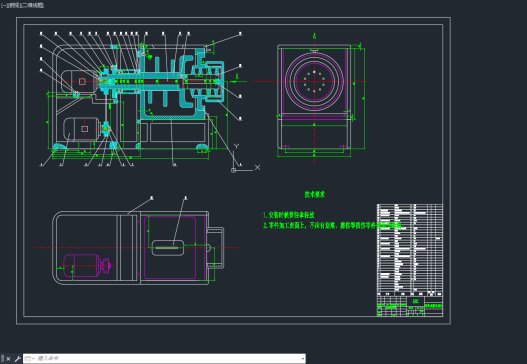Select technical requirement line beginning with 2.
The height and width of the screenshot is (364, 527).
(x=332, y=225)
